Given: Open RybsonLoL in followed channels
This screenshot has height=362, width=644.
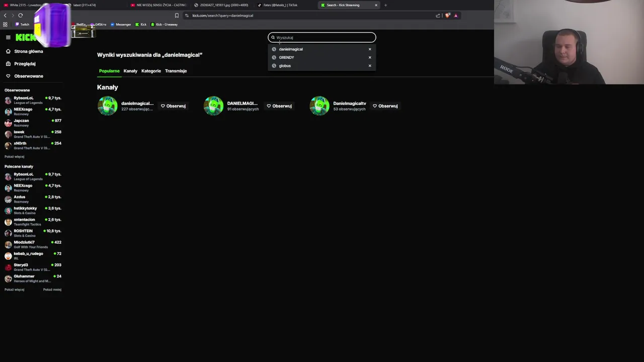Looking at the screenshot, I should pos(33,100).
